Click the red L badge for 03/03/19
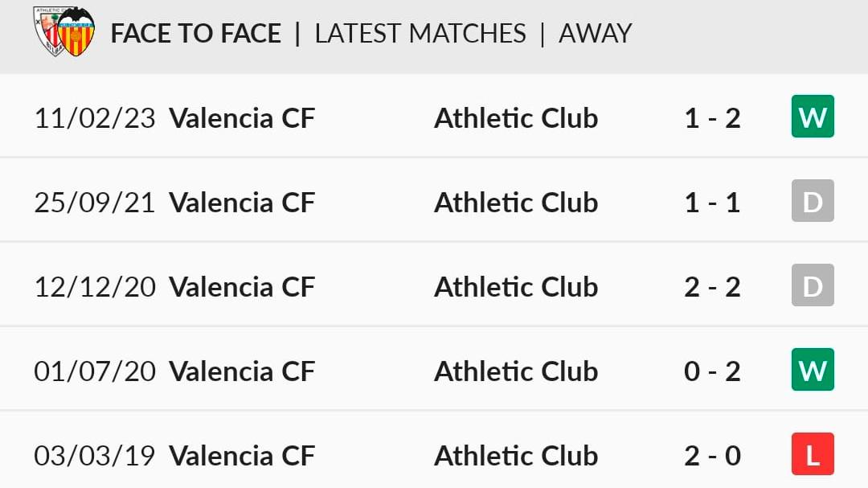868x488 pixels. (813, 455)
